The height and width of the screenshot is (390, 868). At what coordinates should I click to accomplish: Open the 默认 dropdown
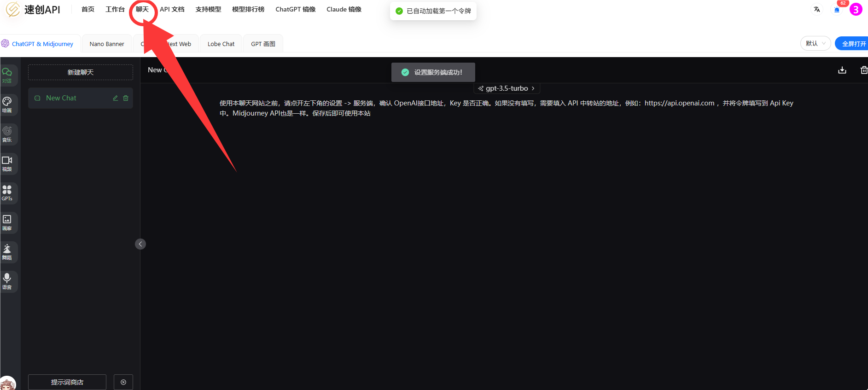point(816,43)
